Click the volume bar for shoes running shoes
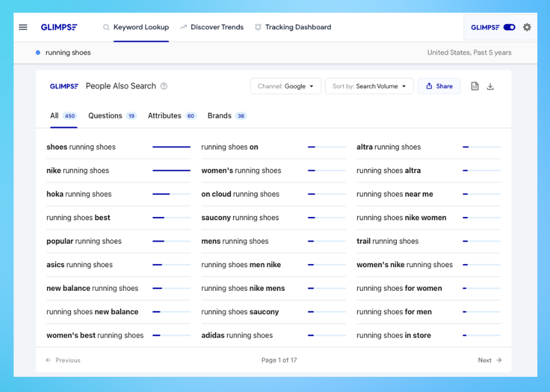 point(171,147)
